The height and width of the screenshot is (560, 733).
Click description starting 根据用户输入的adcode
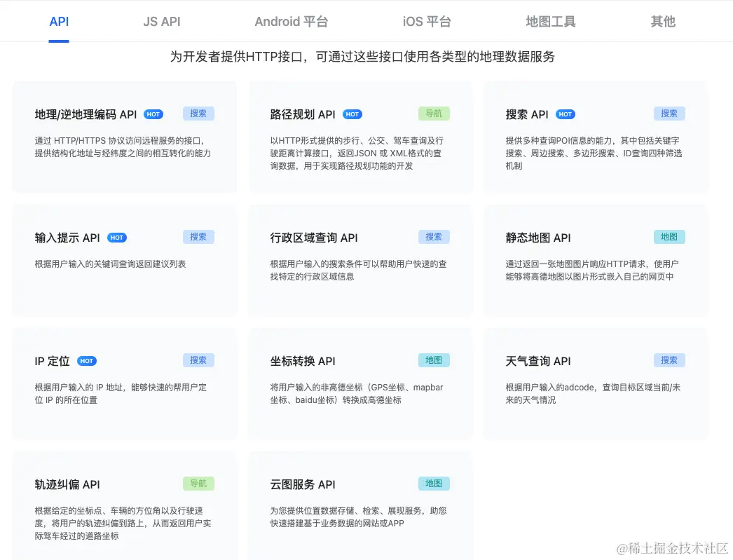click(x=593, y=394)
